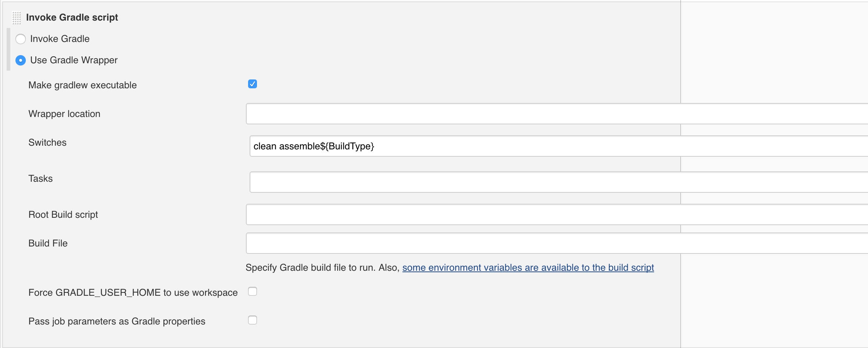
Task: Click the Force GRADLE_USER_HOME label text
Action: tap(133, 292)
